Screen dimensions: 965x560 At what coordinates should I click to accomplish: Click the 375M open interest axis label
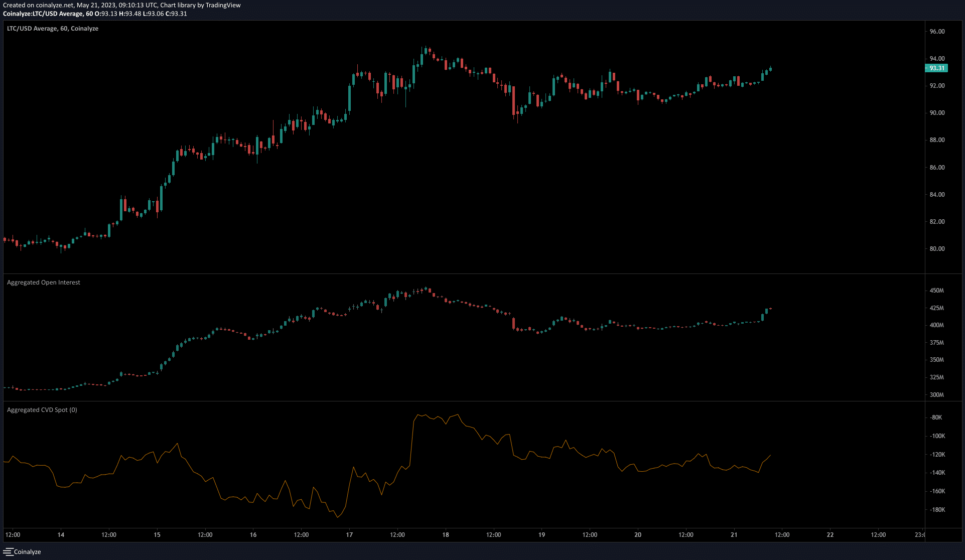tap(936, 343)
